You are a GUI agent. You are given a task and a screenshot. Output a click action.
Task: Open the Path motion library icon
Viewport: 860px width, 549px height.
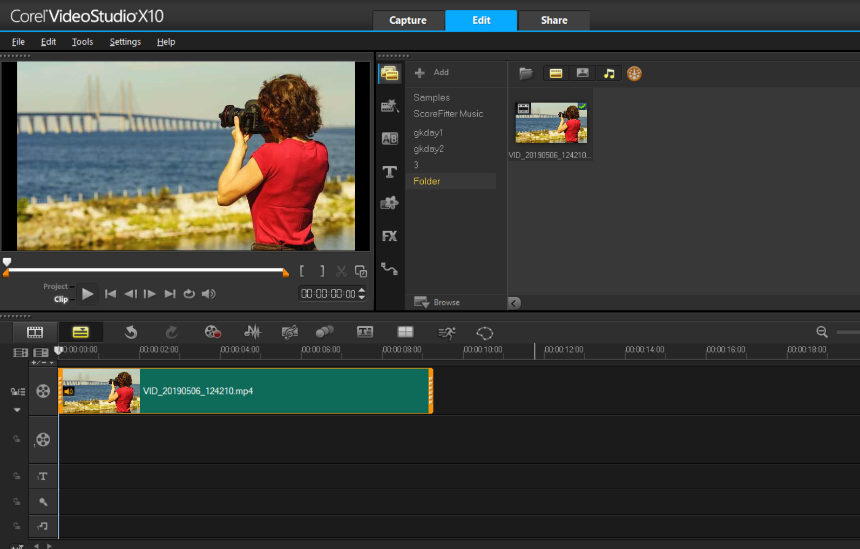coord(389,269)
